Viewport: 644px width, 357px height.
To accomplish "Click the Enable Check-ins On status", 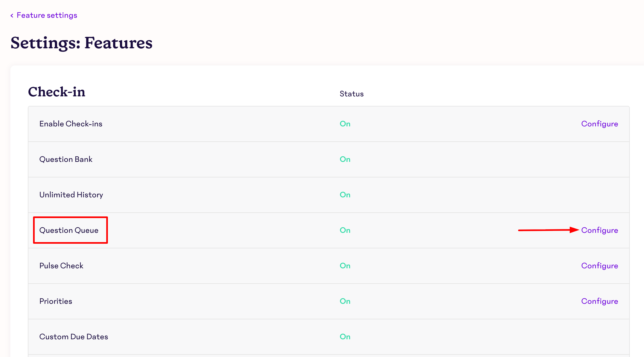I will [345, 124].
